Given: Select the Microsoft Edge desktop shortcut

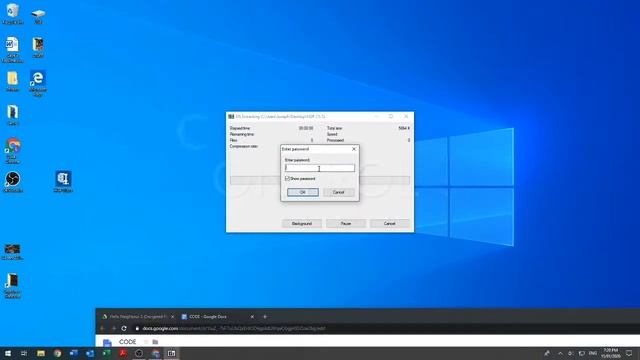Looking at the screenshot, I should (x=38, y=83).
